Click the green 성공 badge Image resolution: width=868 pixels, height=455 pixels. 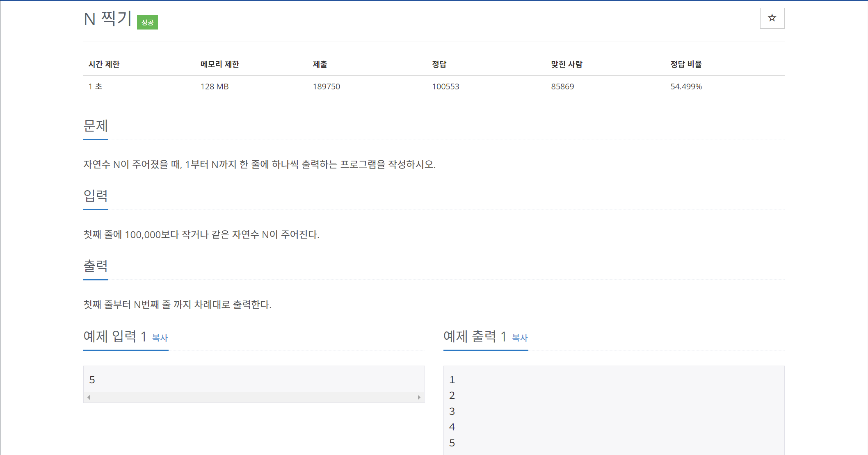(147, 22)
